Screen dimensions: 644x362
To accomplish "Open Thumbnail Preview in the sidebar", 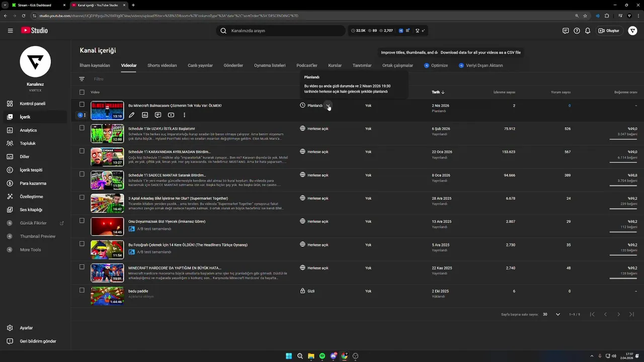I will point(34,236).
